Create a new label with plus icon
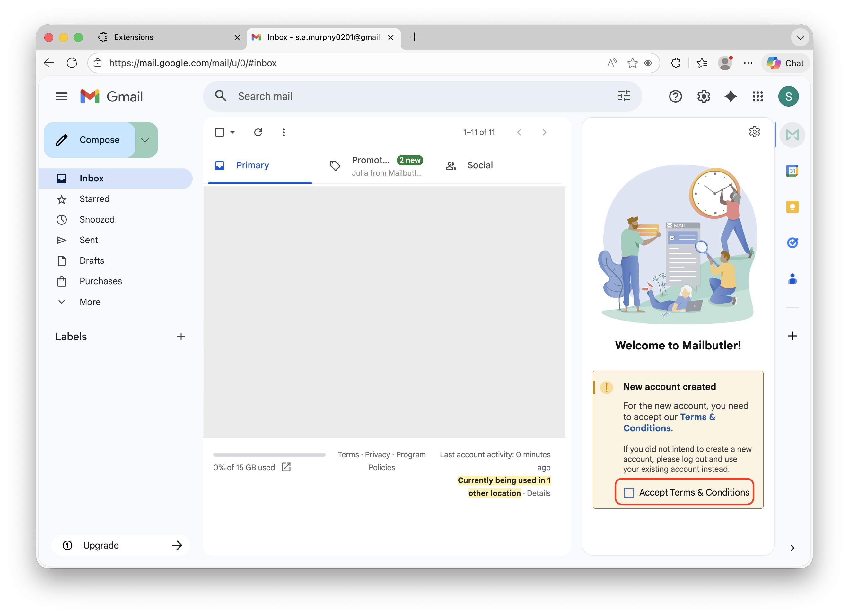Screen dimensions: 849x616 [181, 337]
